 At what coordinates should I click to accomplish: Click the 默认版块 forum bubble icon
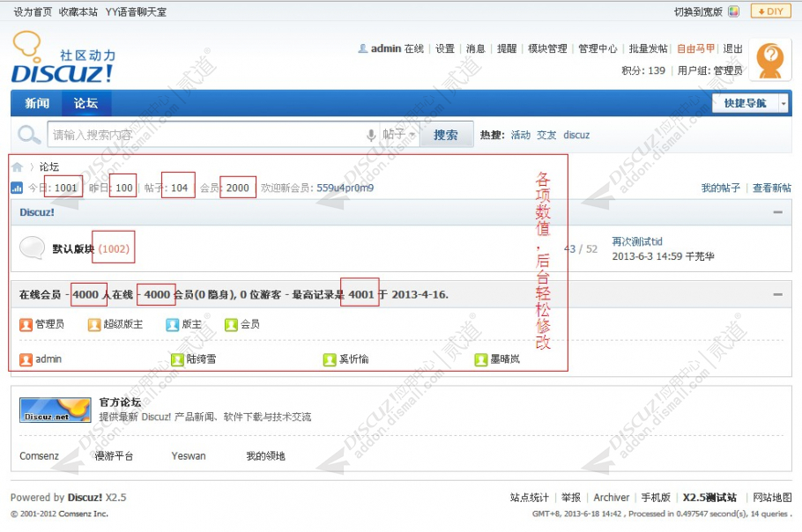(32, 248)
